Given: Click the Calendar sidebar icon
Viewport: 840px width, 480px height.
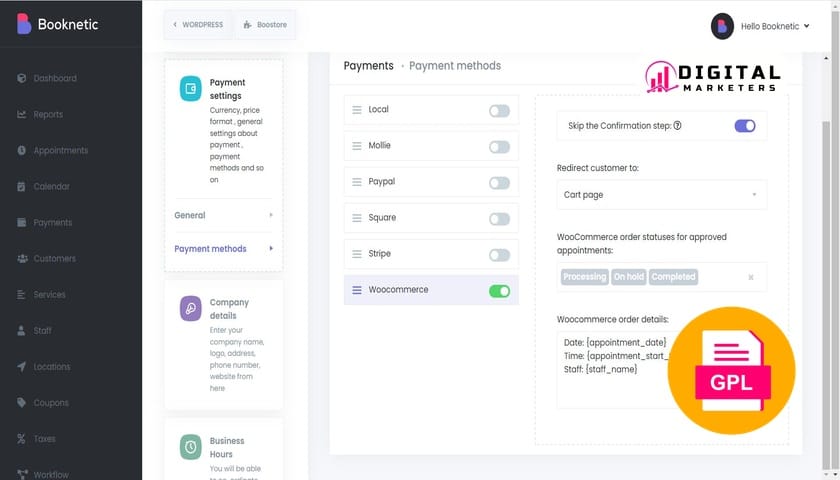Looking at the screenshot, I should [x=21, y=186].
